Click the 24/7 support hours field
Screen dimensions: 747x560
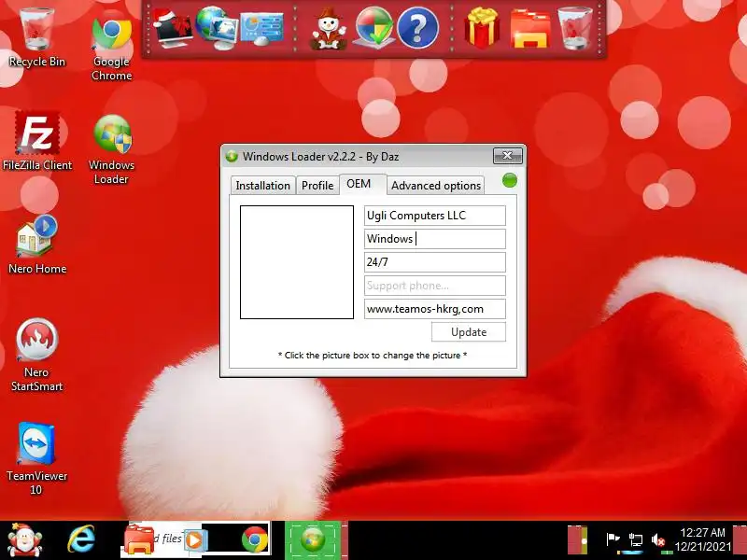[x=435, y=262]
